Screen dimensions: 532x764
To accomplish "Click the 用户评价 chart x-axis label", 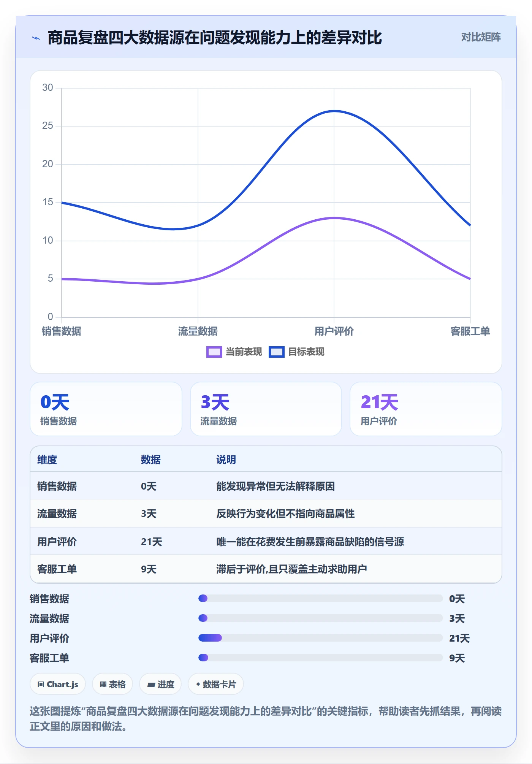I will [334, 331].
